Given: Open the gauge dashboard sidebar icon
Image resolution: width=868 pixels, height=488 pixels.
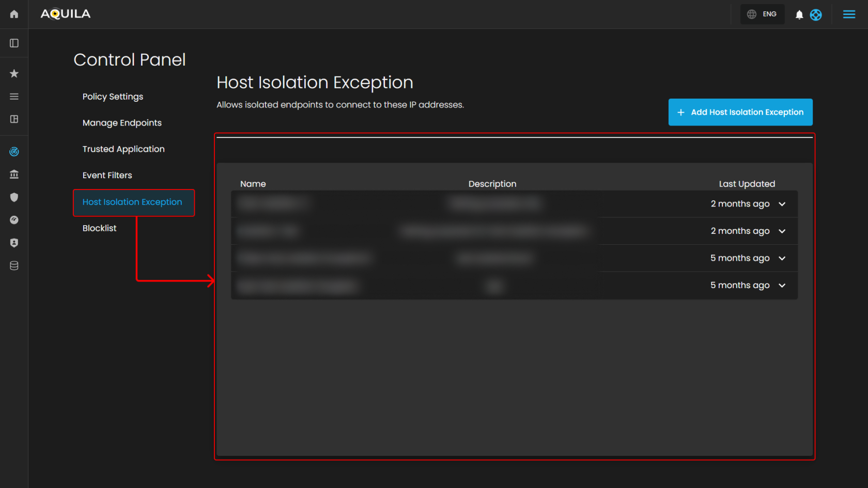Looking at the screenshot, I should (x=14, y=220).
